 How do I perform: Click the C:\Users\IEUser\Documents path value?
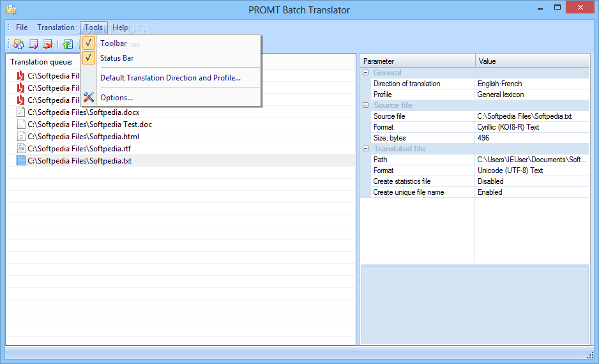click(532, 160)
